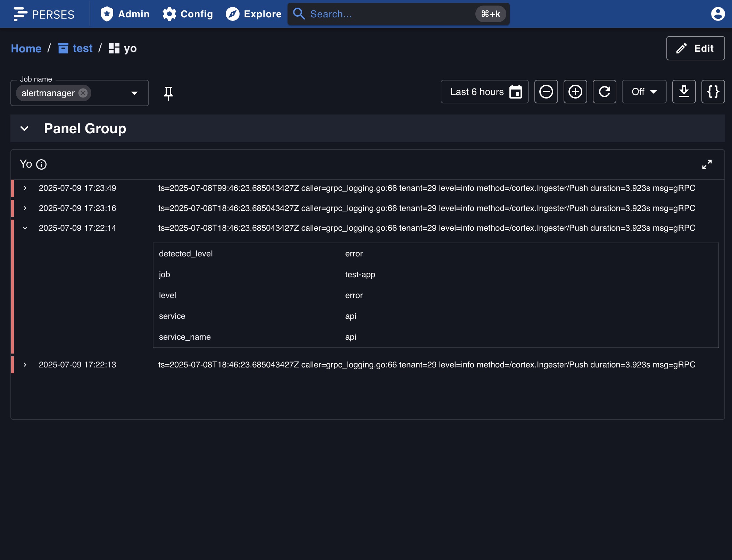View info tooltip on the Yo panel
This screenshot has height=560, width=732.
[41, 164]
